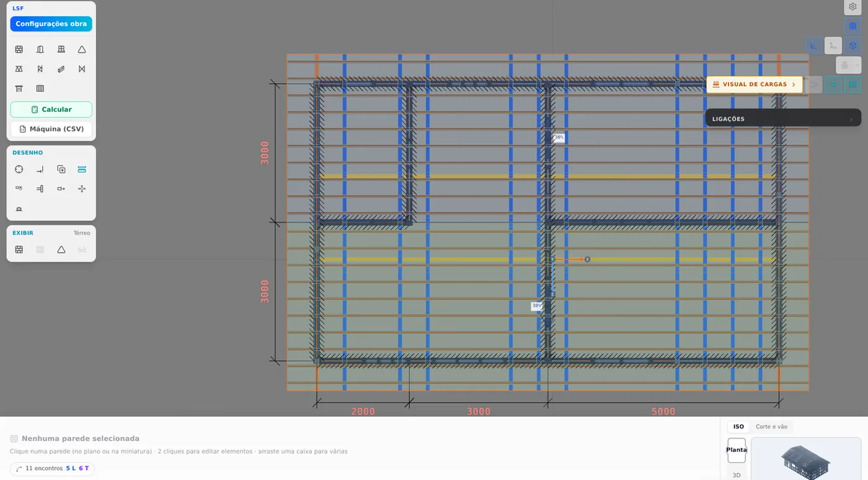Select the bracing flag tool in LSF
868x480 pixels.
40,69
